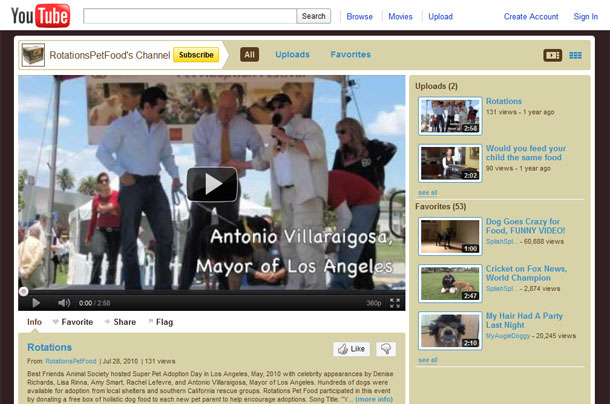Add video via Favorite tab
The width and height of the screenshot is (610, 404).
click(x=73, y=322)
